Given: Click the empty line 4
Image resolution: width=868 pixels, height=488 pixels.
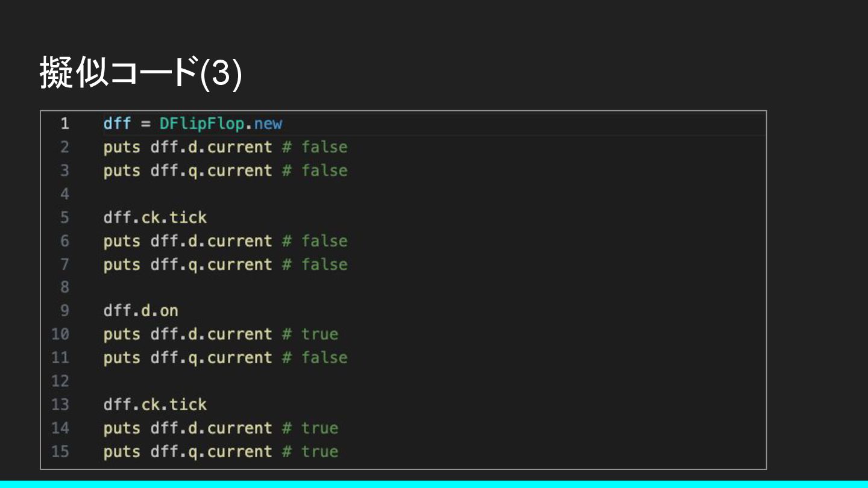Looking at the screenshot, I should 404,194.
